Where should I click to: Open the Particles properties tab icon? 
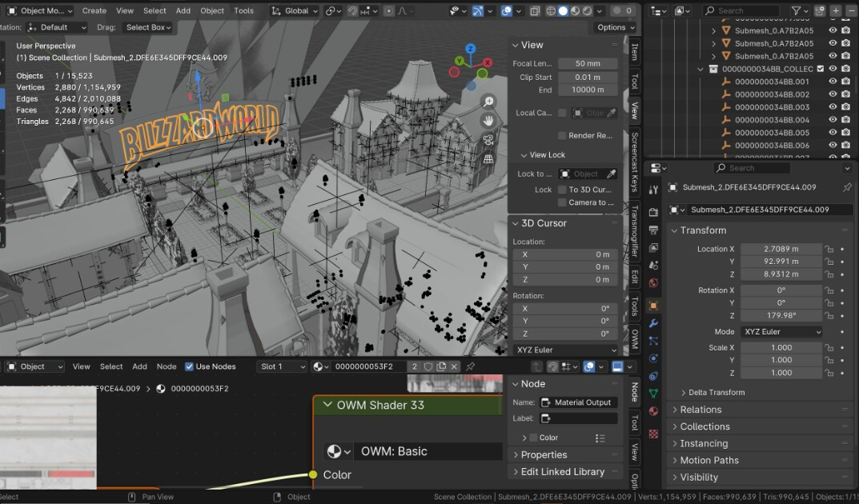[x=653, y=341]
